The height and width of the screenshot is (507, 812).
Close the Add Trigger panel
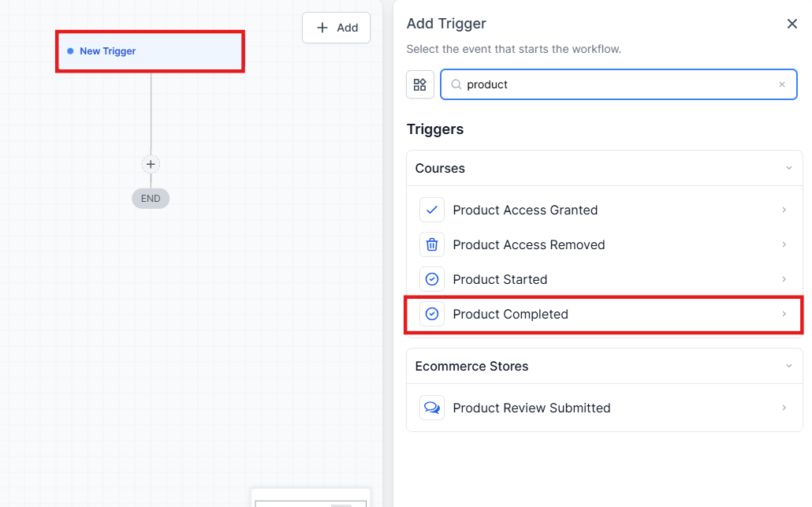coord(792,24)
